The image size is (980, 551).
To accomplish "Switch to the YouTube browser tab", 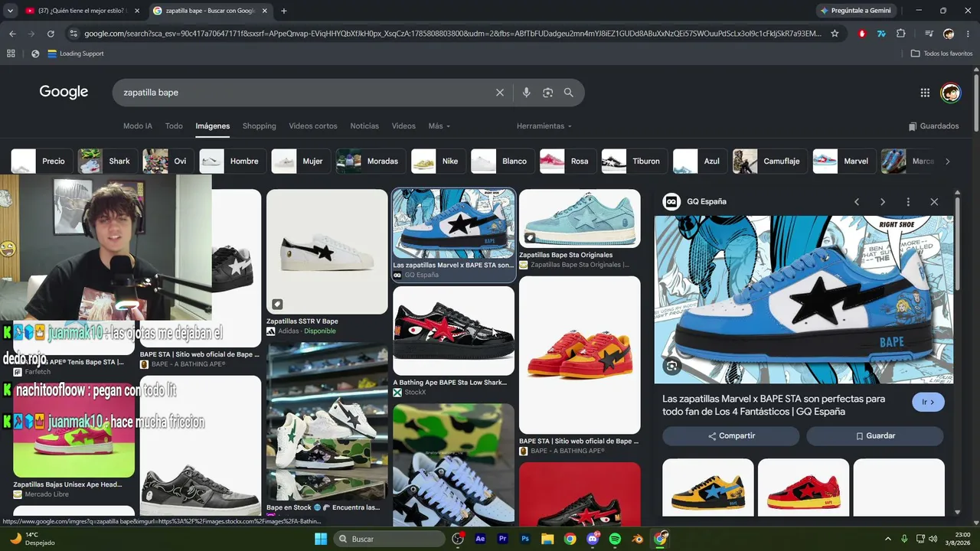I will (80, 11).
